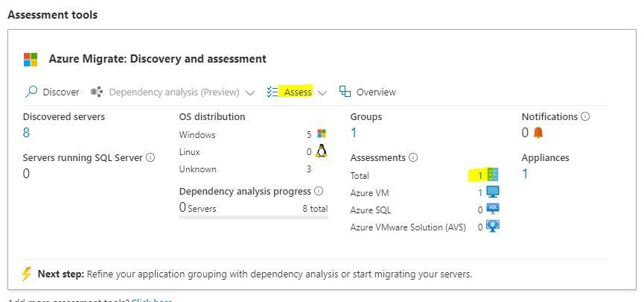Click the Linux penguin icon
This screenshot has width=644, height=302.
[322, 151]
